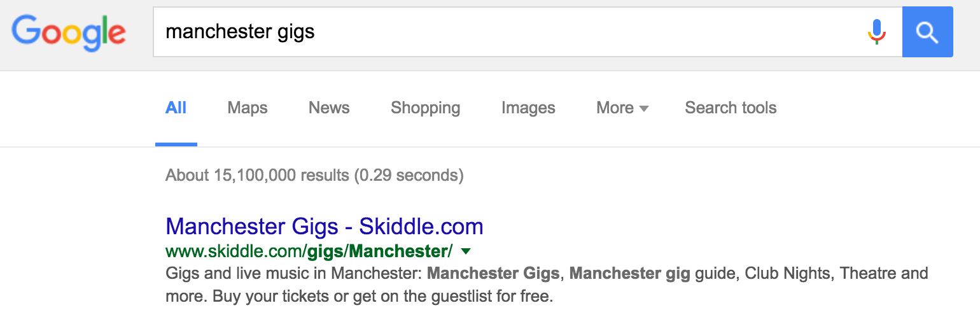Viewport: 980px width, 331px height.
Task: Open the News tab
Action: (329, 108)
